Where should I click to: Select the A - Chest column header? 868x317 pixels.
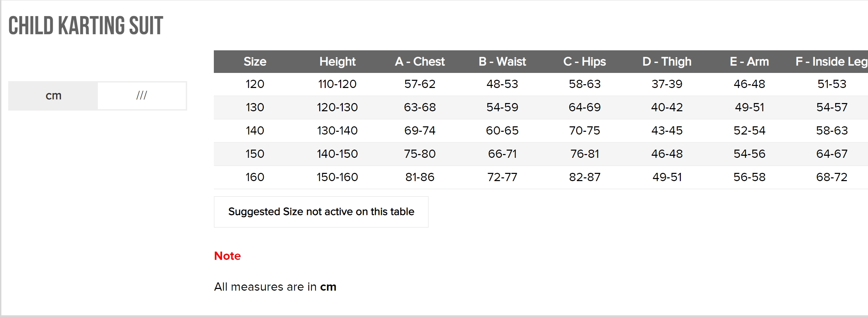click(420, 62)
